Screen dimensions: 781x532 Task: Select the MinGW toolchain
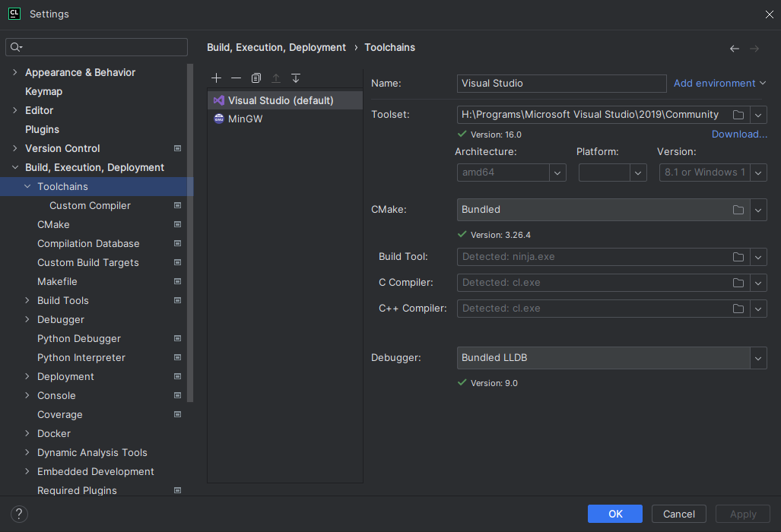tap(243, 119)
